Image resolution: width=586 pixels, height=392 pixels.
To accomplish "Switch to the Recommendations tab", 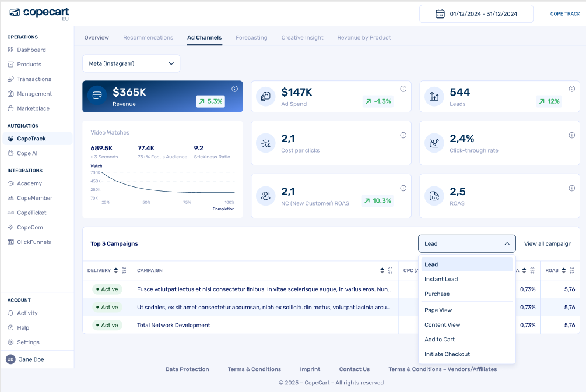I will click(x=148, y=38).
